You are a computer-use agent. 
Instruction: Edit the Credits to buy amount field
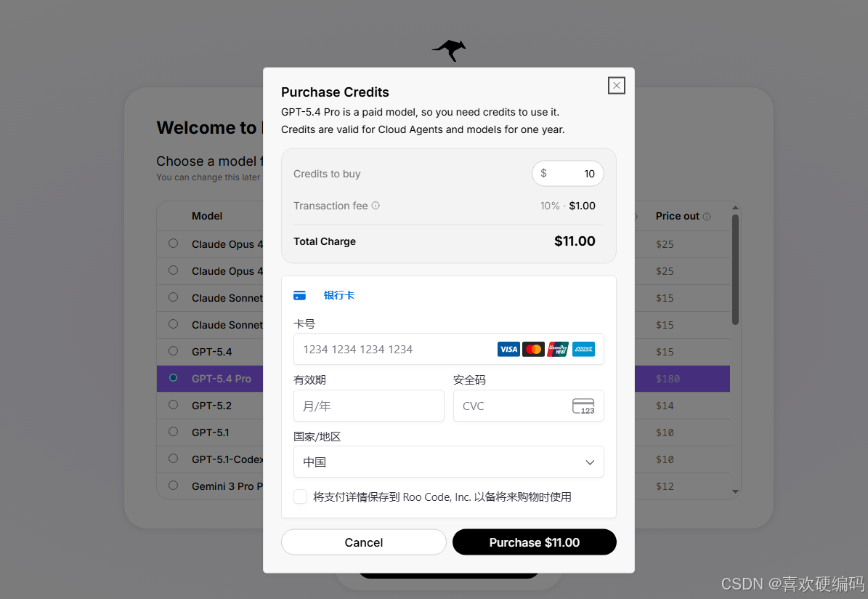[x=568, y=174]
